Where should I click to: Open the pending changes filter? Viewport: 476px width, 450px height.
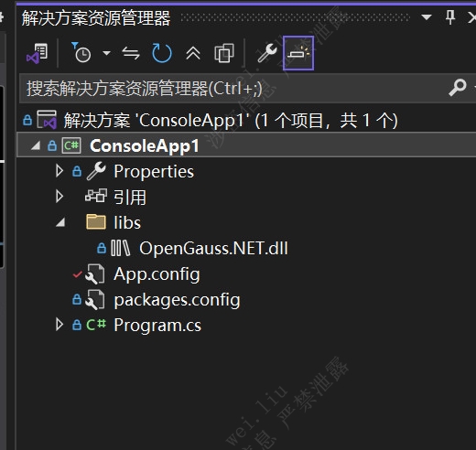[x=81, y=53]
